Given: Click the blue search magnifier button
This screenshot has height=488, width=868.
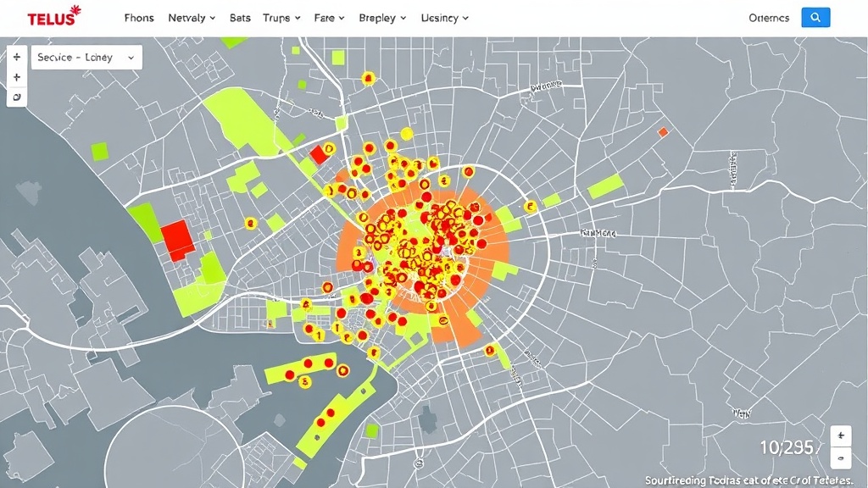Looking at the screenshot, I should tap(815, 17).
